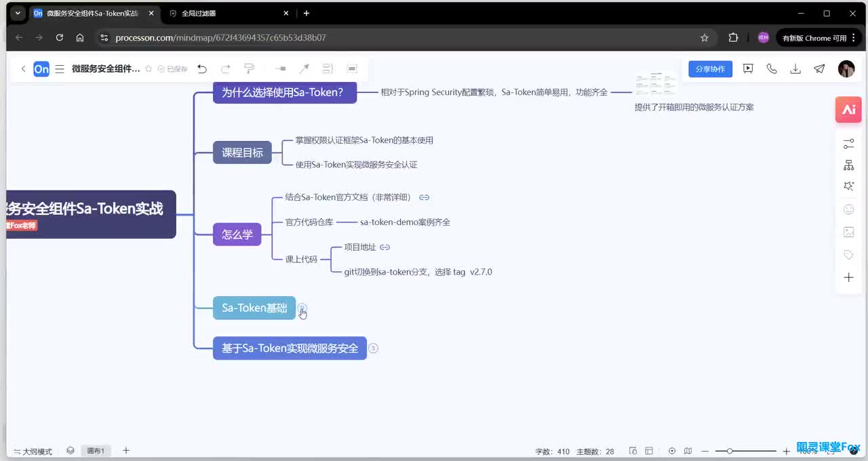Viewport: 868px width, 461px height.
Task: Go back using the ProcessOn back arrow
Action: click(x=23, y=68)
